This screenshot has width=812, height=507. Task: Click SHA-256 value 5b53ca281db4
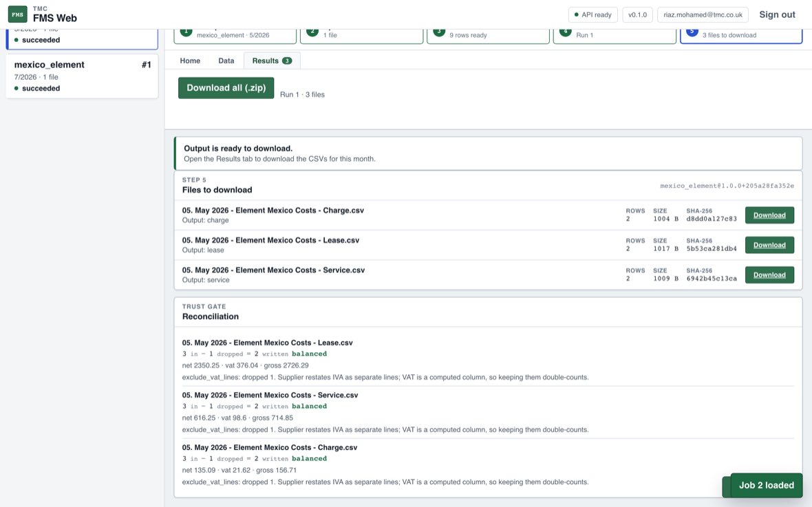click(712, 248)
